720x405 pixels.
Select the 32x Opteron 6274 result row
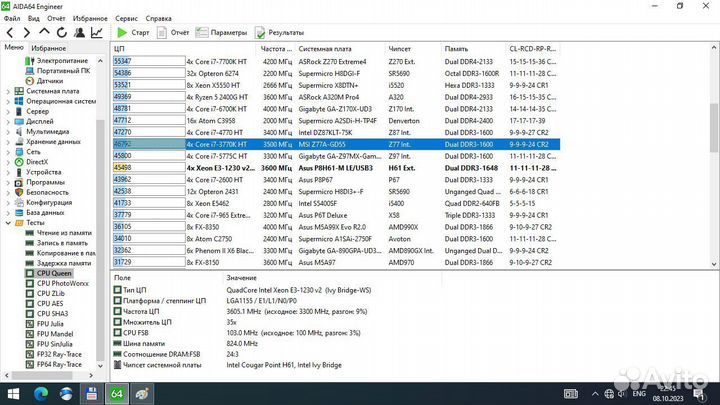[336, 73]
